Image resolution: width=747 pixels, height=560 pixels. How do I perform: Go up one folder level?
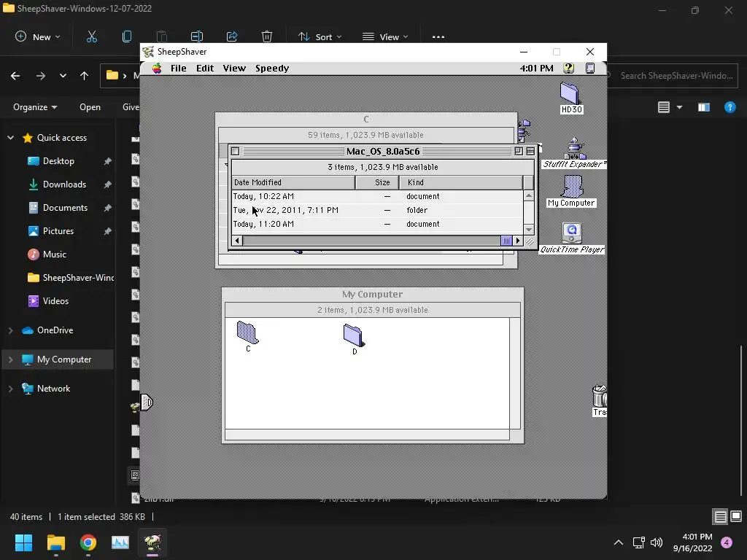click(85, 76)
